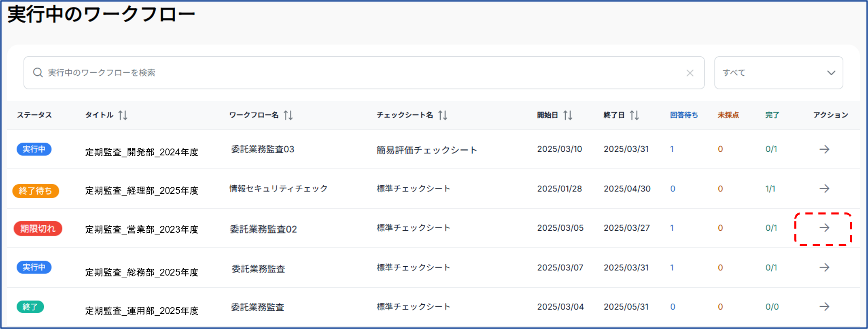Click start date 2025/03/04
Screen dimensions: 868x329
[560, 307]
